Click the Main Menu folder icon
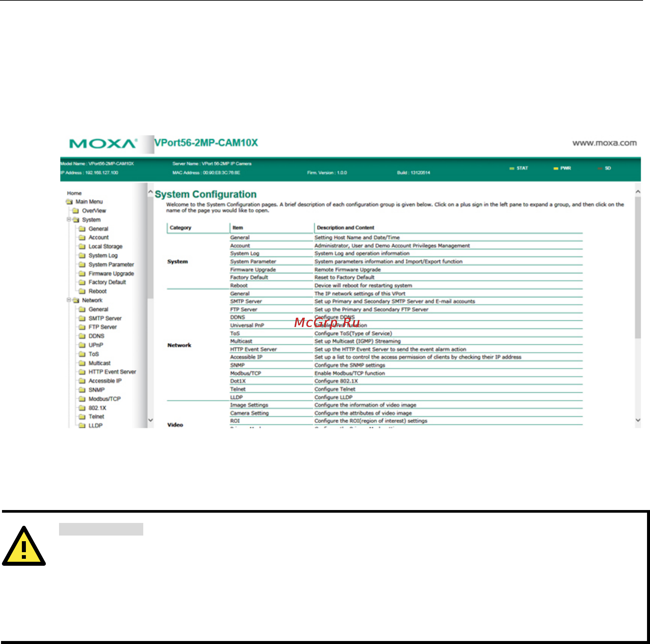The image size is (650, 644). tap(69, 202)
